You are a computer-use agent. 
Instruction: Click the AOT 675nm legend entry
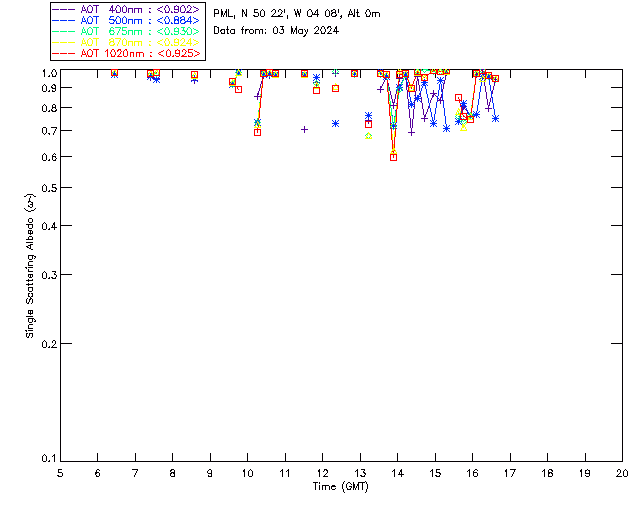coord(127,31)
